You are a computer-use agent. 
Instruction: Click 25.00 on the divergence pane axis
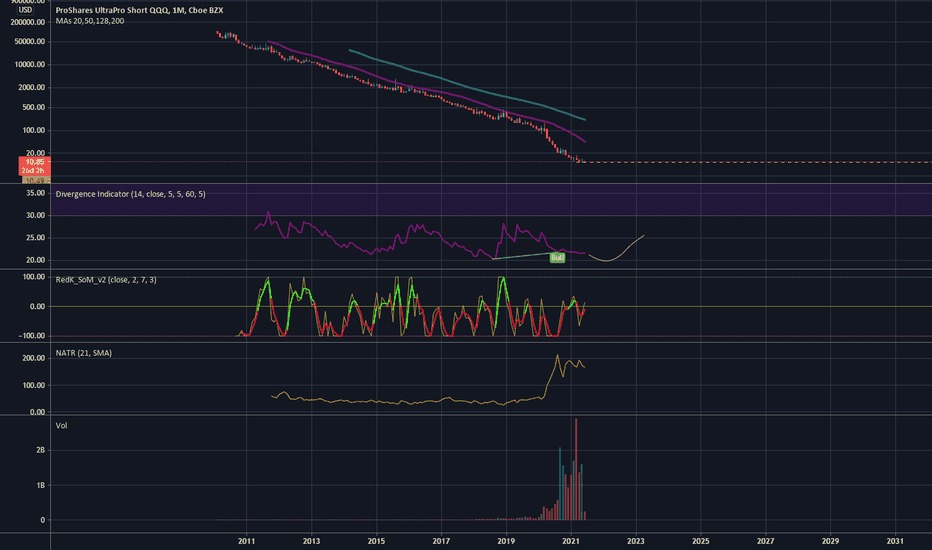coord(36,237)
